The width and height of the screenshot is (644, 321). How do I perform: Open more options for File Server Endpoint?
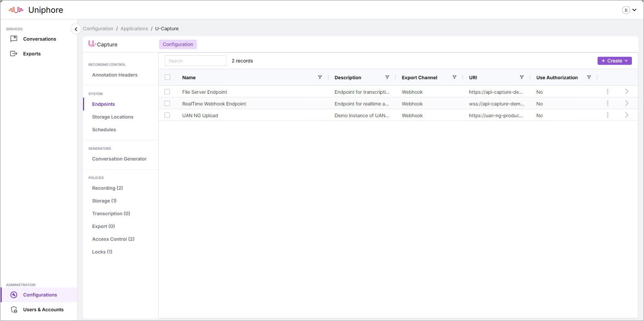tap(608, 92)
